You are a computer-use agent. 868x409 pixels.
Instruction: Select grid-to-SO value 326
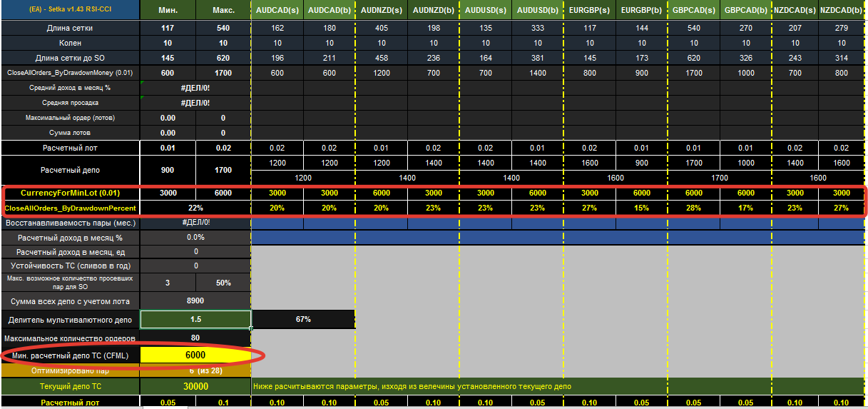pyautogui.click(x=745, y=59)
